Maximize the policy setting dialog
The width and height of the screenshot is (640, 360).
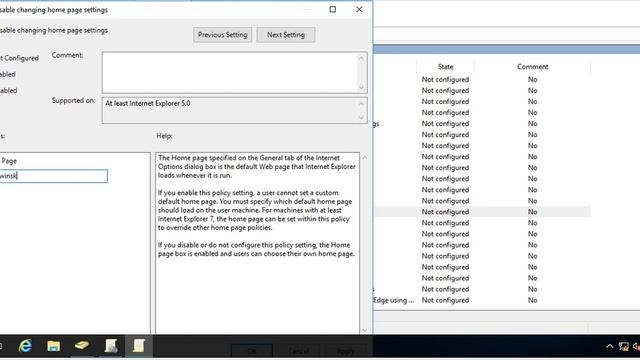click(333, 9)
